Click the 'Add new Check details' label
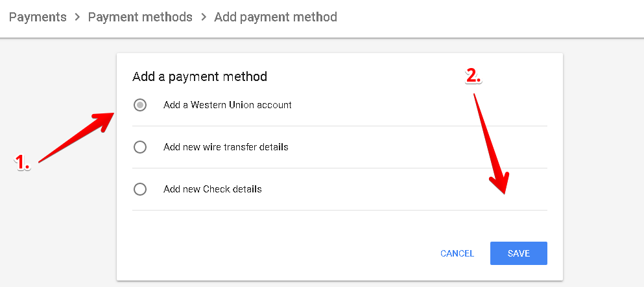Viewport: 644px width, 287px height. 213,189
